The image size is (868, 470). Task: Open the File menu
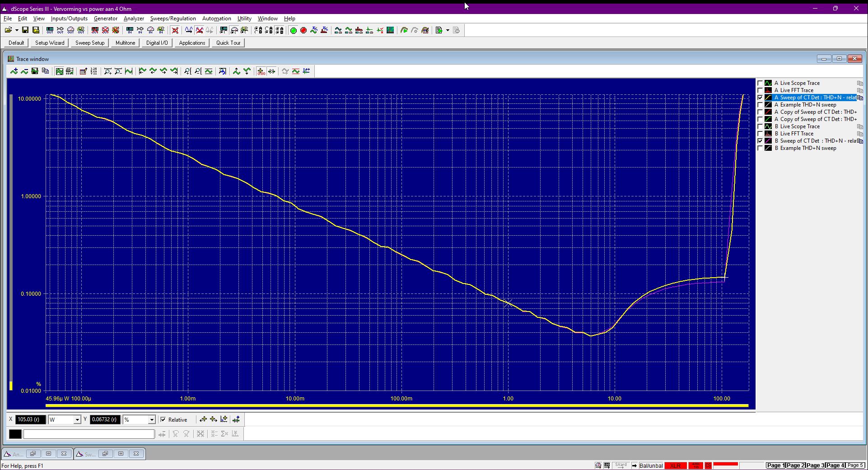(x=8, y=19)
